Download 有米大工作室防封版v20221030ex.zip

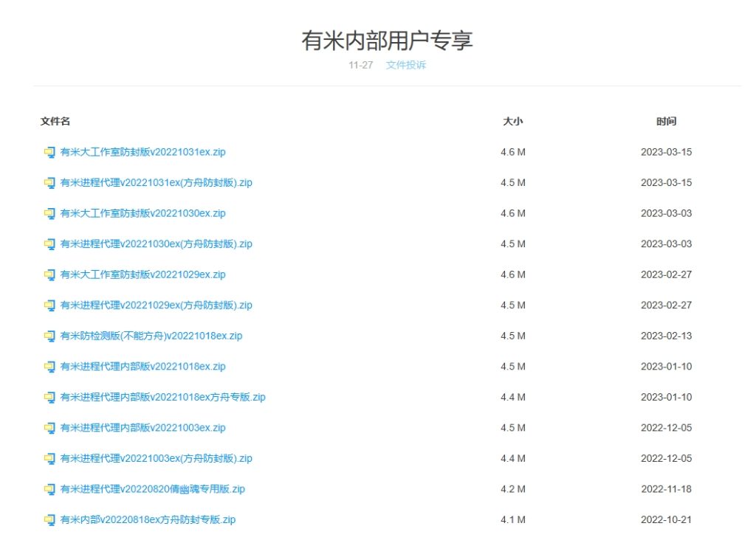click(142, 213)
